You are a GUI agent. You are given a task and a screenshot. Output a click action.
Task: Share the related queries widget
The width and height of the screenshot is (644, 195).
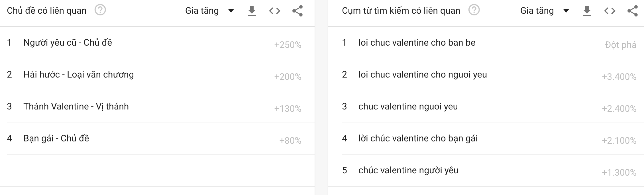(x=633, y=11)
